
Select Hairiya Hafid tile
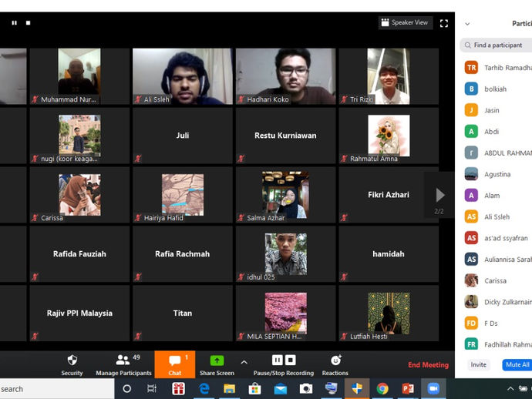183,195
